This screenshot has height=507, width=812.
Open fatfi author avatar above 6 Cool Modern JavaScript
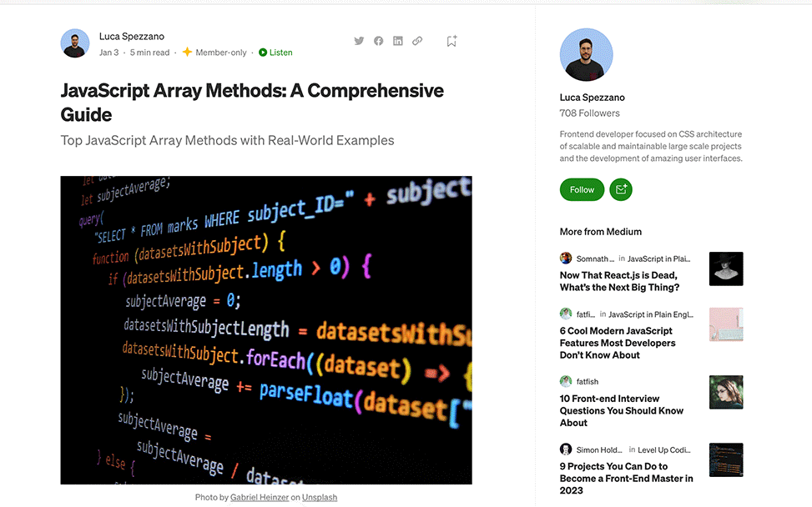pyautogui.click(x=566, y=314)
